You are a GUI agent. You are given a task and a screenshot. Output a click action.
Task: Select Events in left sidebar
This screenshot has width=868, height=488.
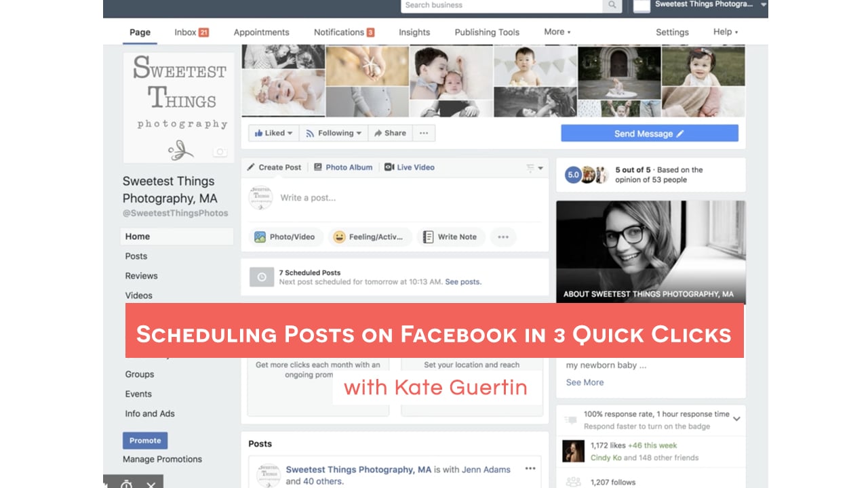pos(138,394)
